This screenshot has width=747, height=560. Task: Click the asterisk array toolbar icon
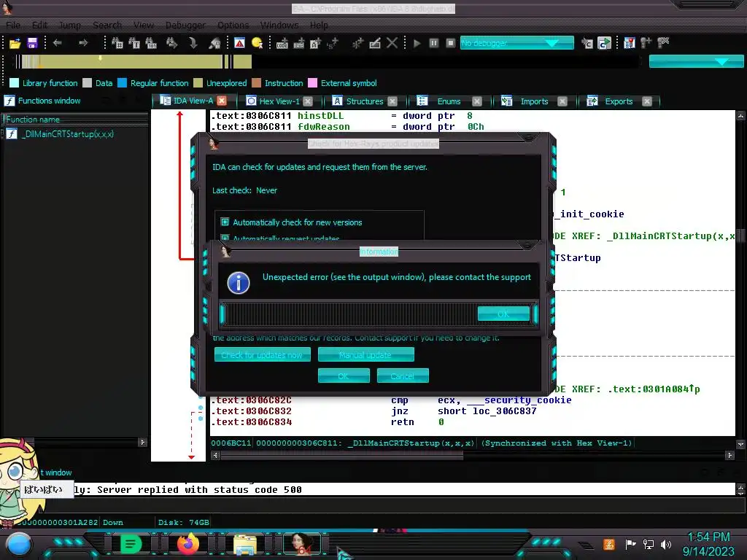pos(357,43)
